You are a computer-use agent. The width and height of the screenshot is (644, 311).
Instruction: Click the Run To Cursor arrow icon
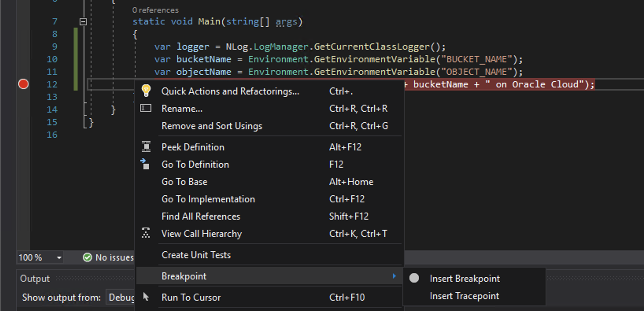146,297
